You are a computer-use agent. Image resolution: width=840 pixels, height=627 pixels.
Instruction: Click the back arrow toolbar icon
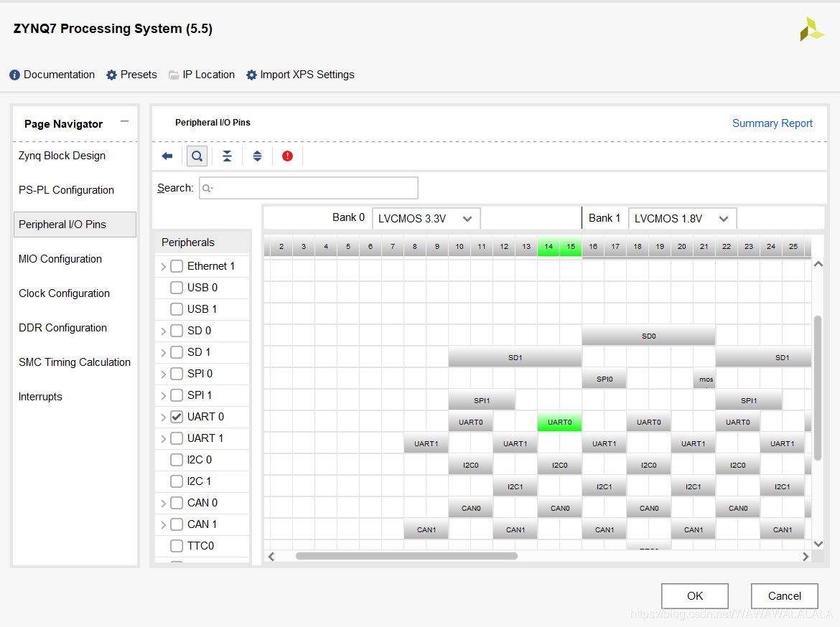point(167,156)
